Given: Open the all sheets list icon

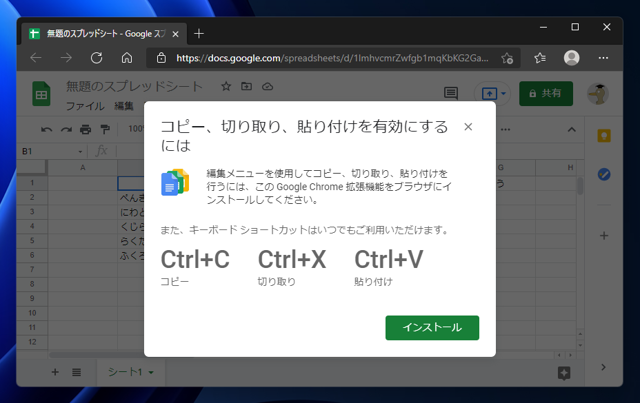Looking at the screenshot, I should (x=76, y=372).
